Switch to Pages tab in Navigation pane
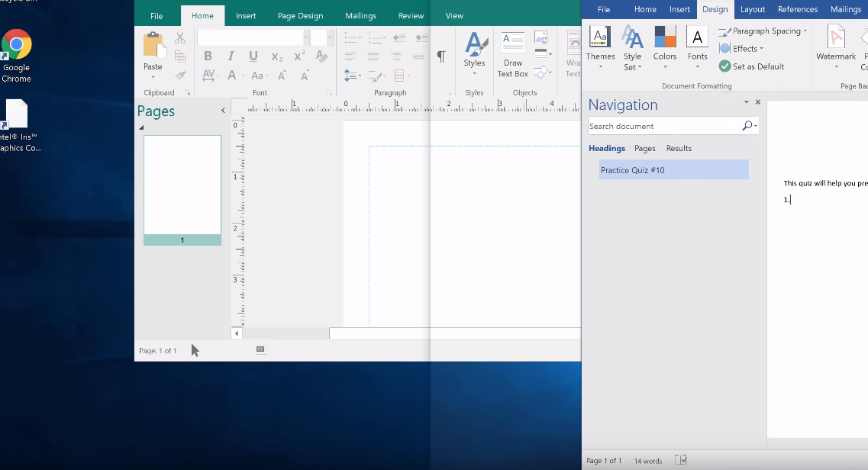This screenshot has height=470, width=868. pos(645,148)
